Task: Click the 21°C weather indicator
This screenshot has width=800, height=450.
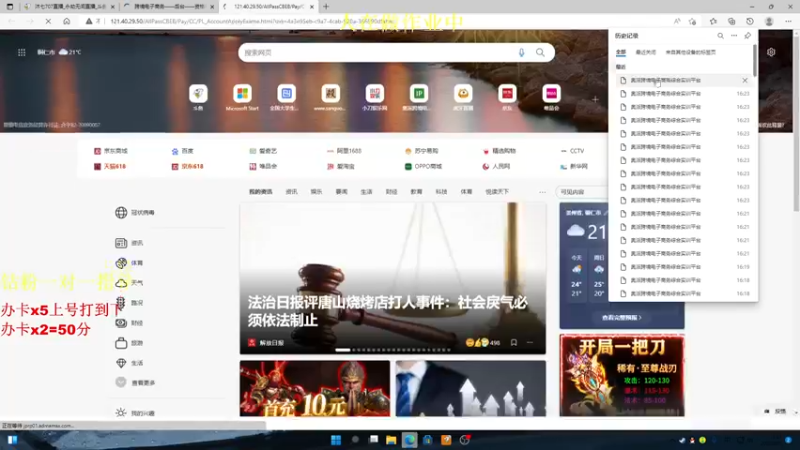Action: [x=70, y=52]
